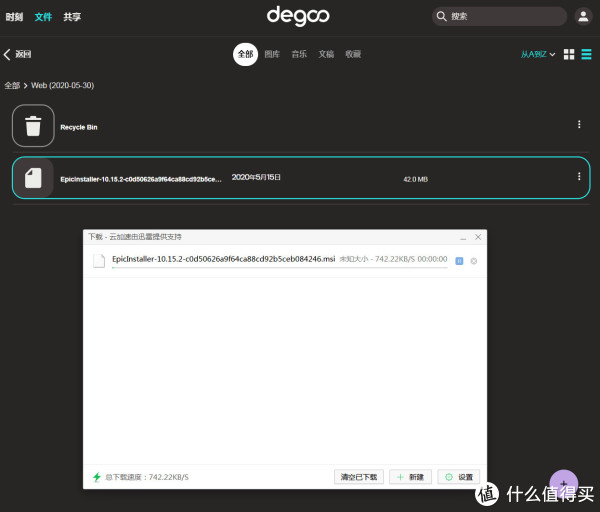Click the 42.0 MB file size

point(416,179)
